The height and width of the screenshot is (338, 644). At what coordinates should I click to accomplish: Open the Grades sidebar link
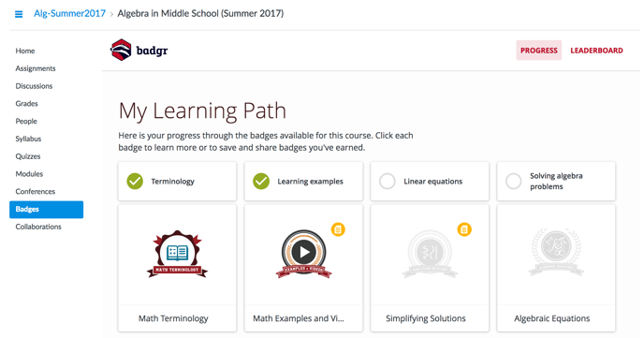click(27, 104)
